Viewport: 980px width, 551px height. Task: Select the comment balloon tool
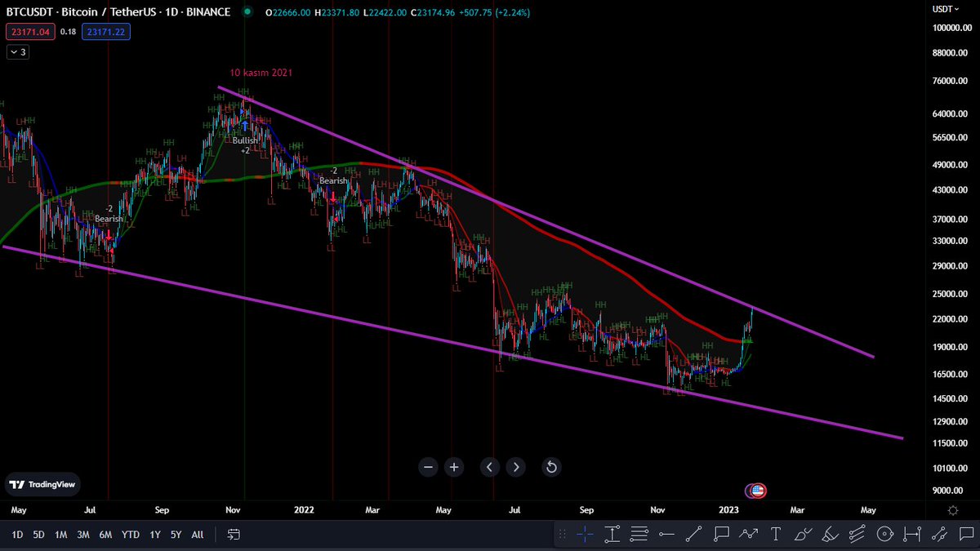point(965,535)
